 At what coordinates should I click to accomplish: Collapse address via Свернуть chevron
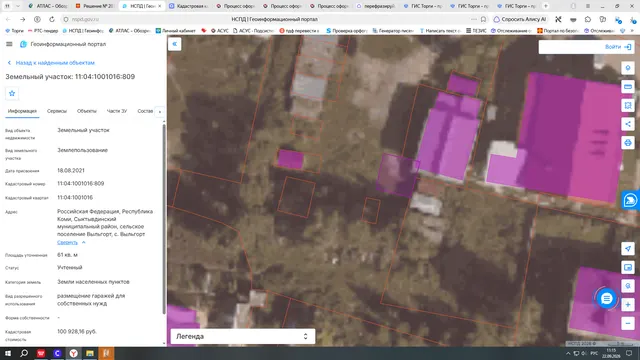(x=84, y=242)
